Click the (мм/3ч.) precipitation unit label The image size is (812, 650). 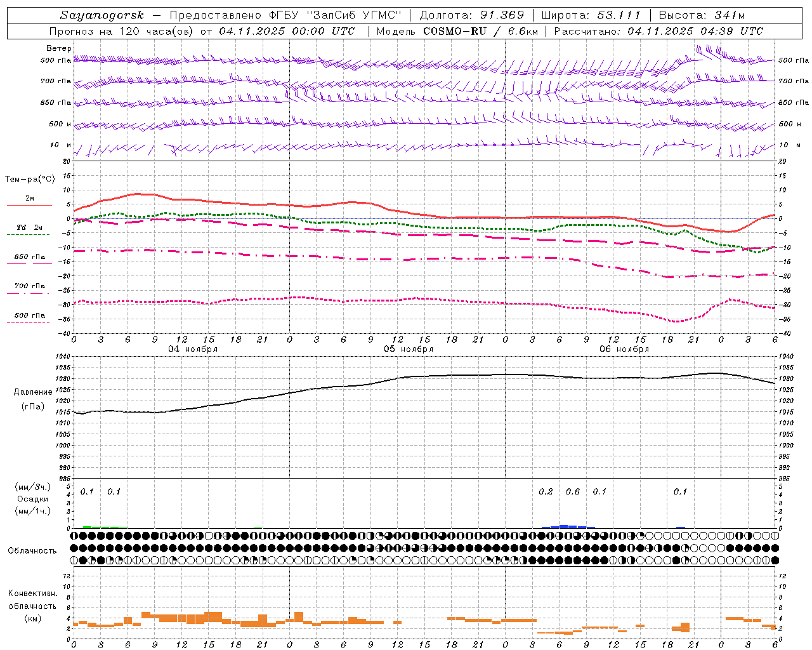pyautogui.click(x=32, y=487)
